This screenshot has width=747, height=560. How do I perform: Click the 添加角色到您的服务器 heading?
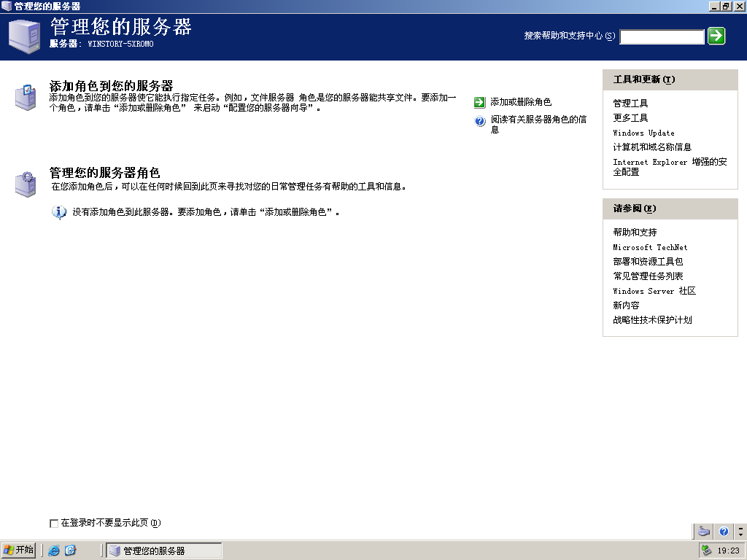(111, 86)
